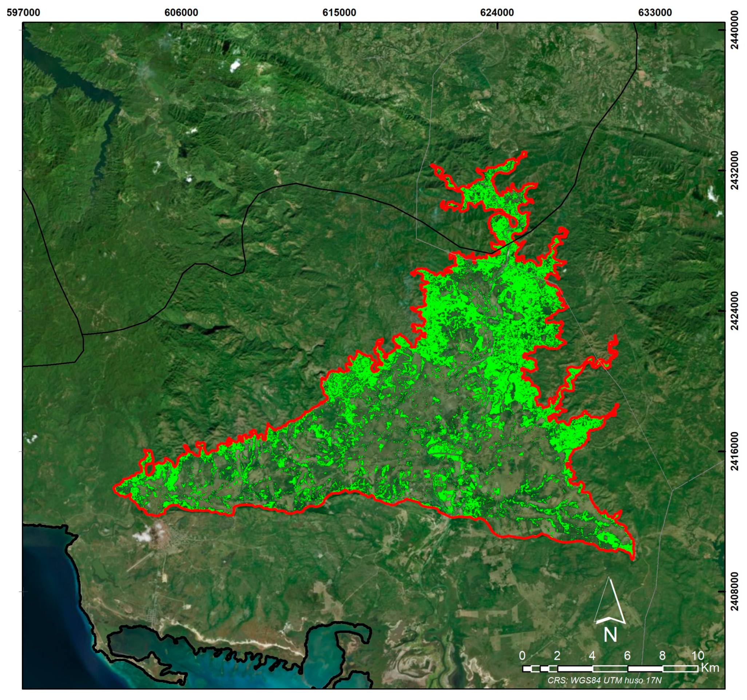Click the letter N below the arrow
The height and width of the screenshot is (700, 747).
[610, 635]
